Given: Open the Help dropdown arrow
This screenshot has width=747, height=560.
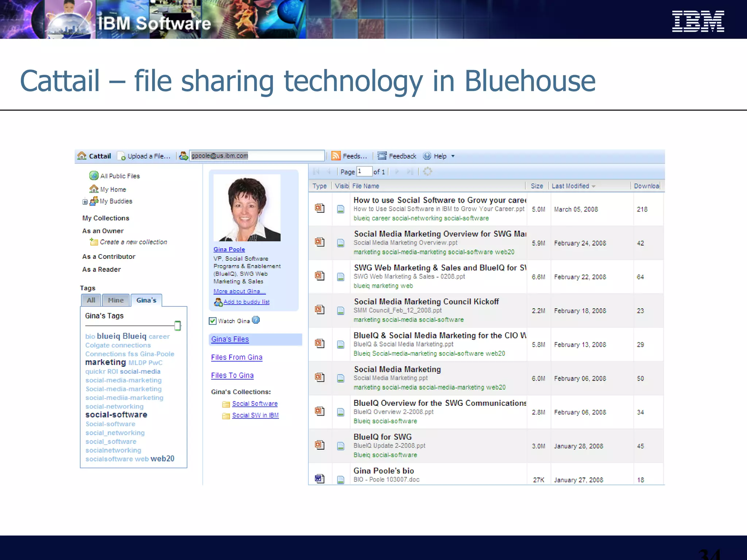Looking at the screenshot, I should tap(453, 156).
